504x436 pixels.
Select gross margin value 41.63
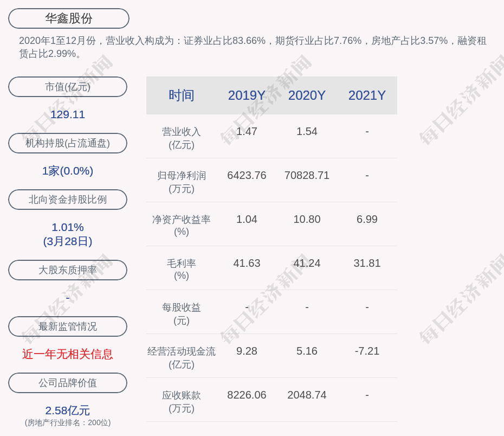click(247, 264)
